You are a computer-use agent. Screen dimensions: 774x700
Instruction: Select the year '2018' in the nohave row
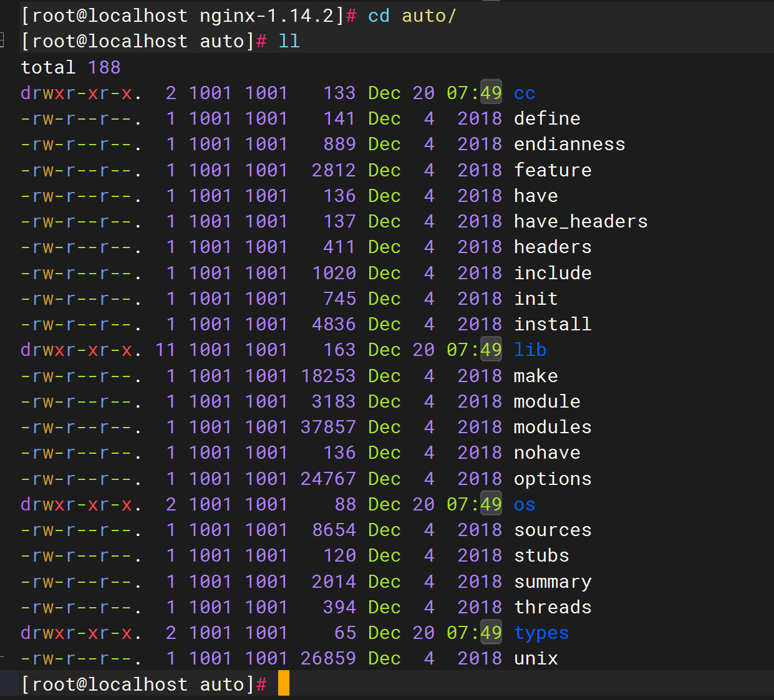click(x=480, y=453)
